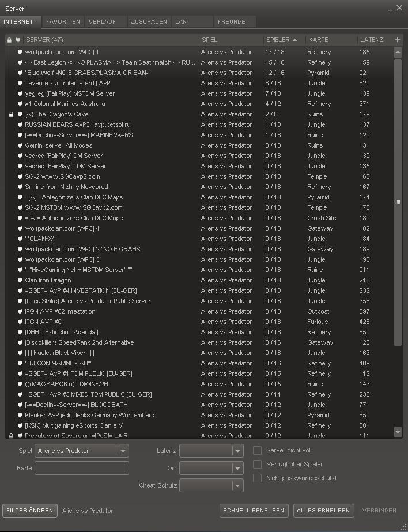408x532 pixels.
Task: Click the 'Crash Site' map cell
Action: click(322, 218)
